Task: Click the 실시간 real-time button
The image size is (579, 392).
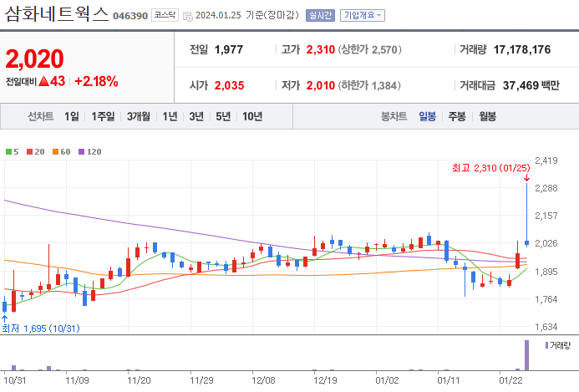Action: 320,16
